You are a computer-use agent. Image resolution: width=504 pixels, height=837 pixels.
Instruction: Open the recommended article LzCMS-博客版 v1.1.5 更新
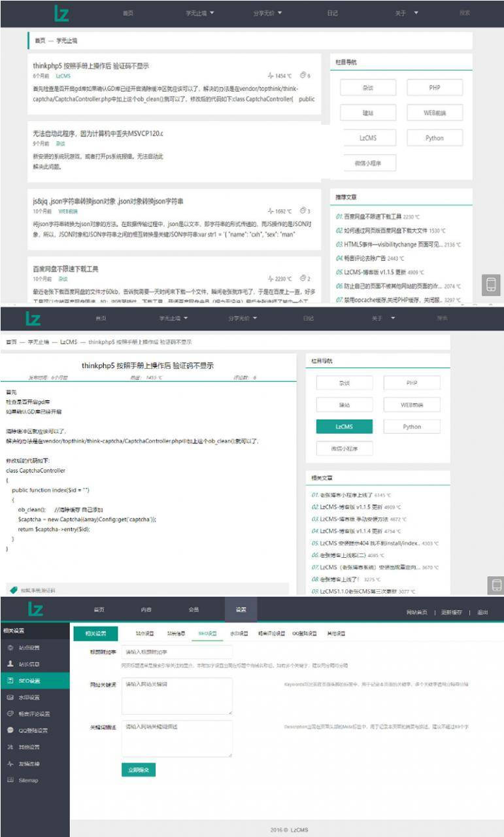pyautogui.click(x=376, y=272)
